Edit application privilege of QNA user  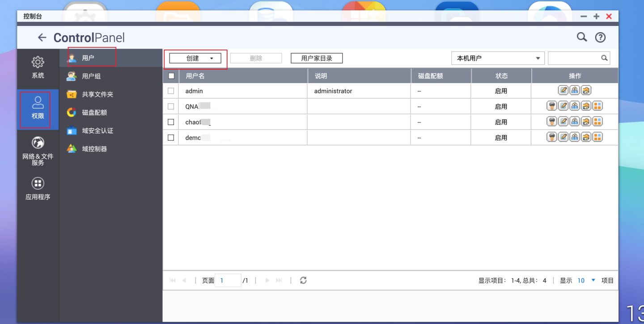point(597,106)
